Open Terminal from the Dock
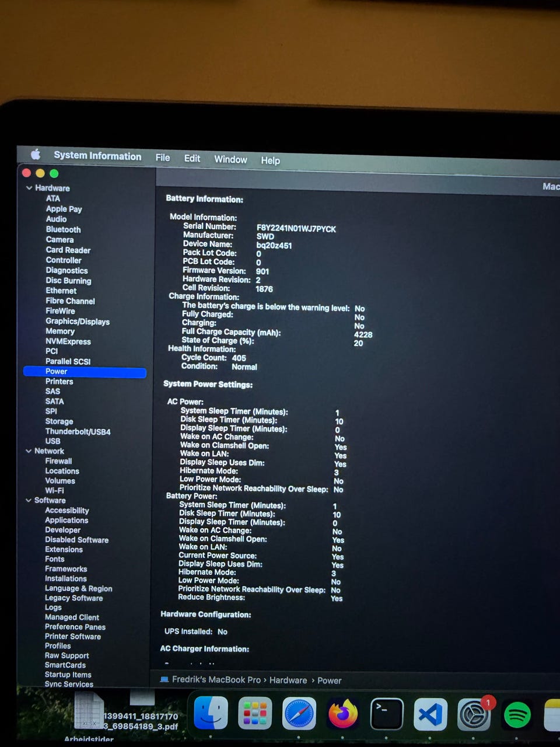 (x=387, y=713)
